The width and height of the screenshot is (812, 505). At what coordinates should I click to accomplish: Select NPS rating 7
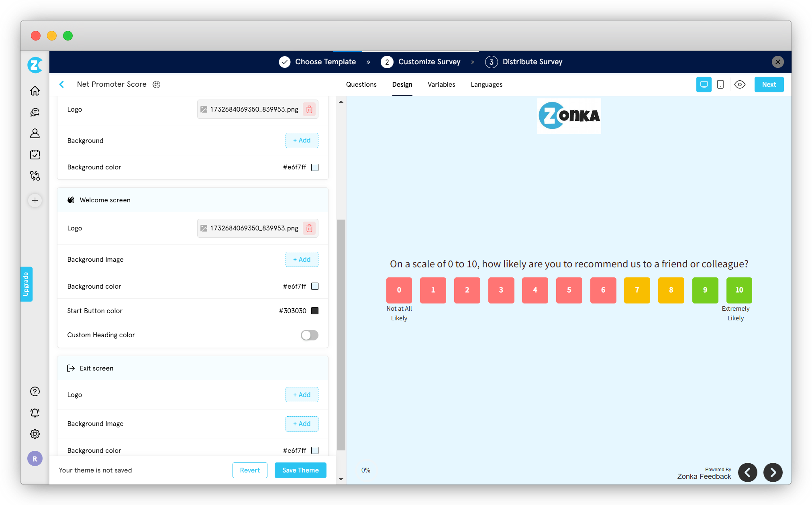click(x=637, y=290)
